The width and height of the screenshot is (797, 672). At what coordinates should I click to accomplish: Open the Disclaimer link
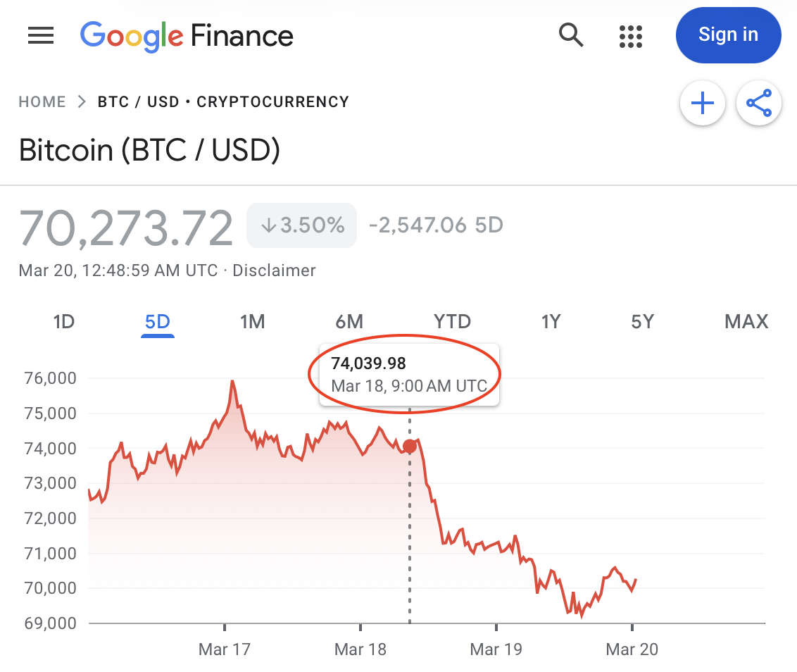(274, 270)
